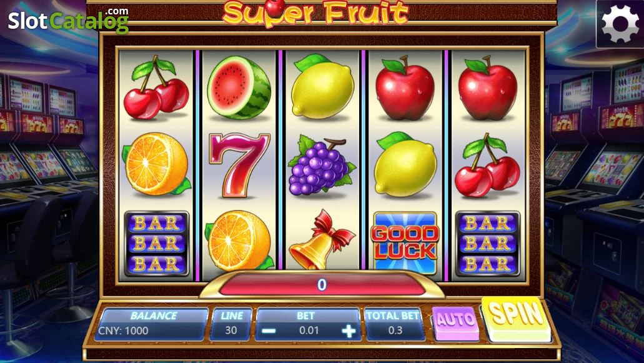
Task: Click the triple BAR symbol on first reel
Action: (x=157, y=244)
